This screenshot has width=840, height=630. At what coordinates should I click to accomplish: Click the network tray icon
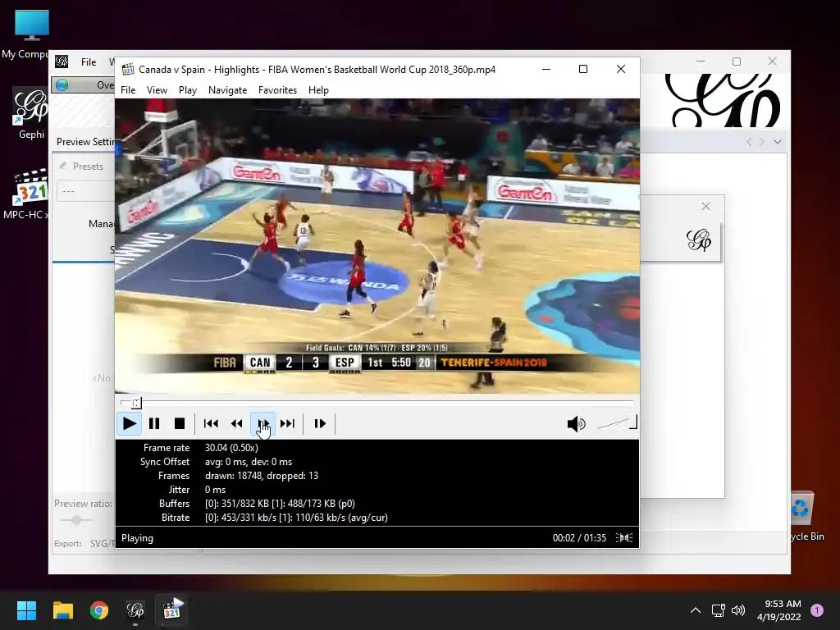[718, 610]
